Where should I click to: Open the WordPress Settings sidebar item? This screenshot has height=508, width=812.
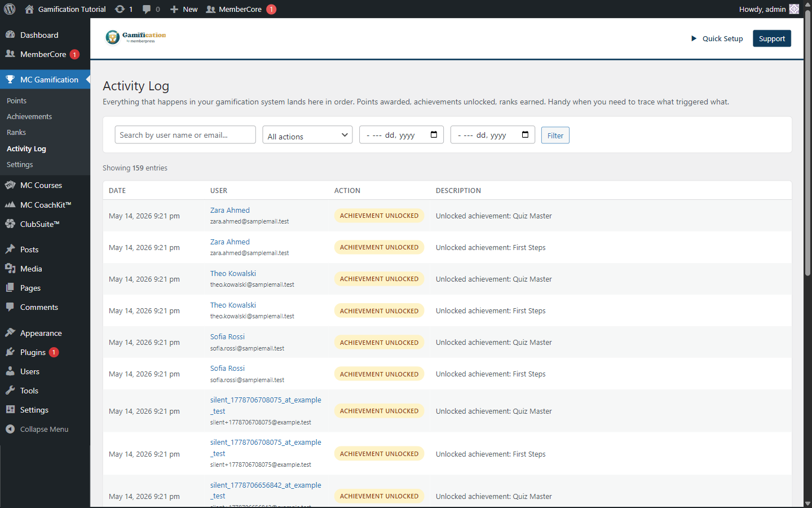pyautogui.click(x=45, y=410)
